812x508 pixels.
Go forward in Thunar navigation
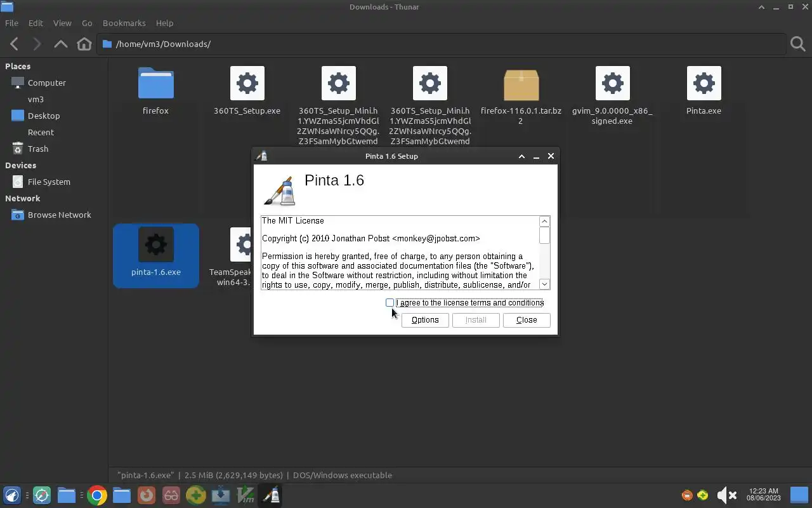[x=37, y=44]
